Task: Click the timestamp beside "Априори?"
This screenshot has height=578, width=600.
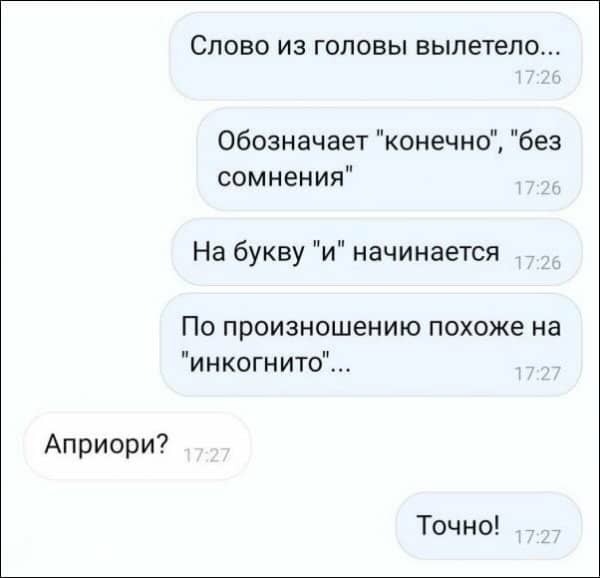Action: [207, 456]
